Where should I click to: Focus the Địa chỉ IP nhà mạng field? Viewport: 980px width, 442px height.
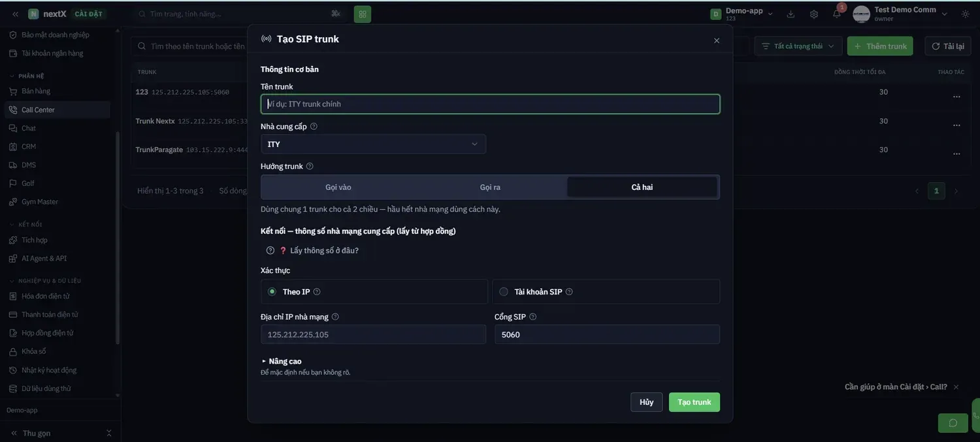pyautogui.click(x=373, y=334)
